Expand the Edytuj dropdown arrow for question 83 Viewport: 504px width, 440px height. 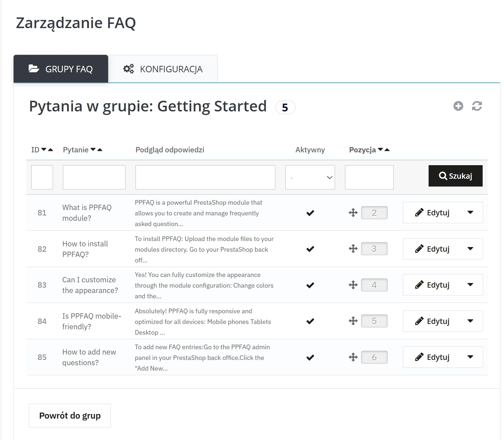pos(471,285)
